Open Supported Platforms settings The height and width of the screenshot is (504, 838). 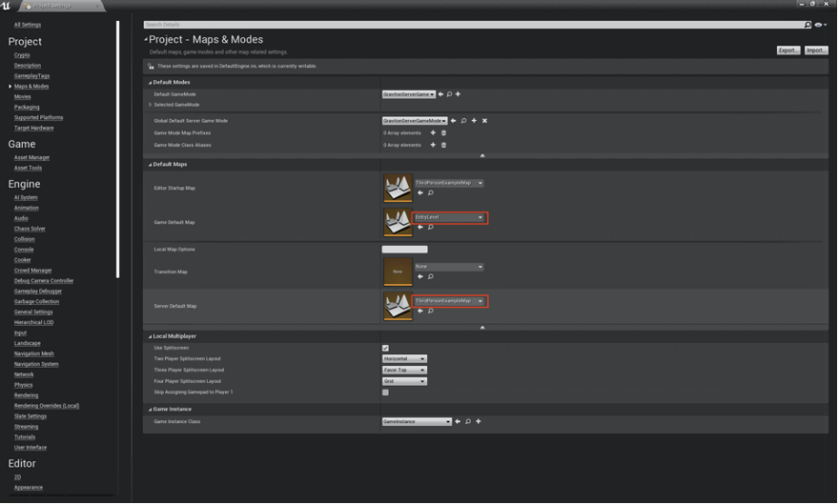point(38,117)
